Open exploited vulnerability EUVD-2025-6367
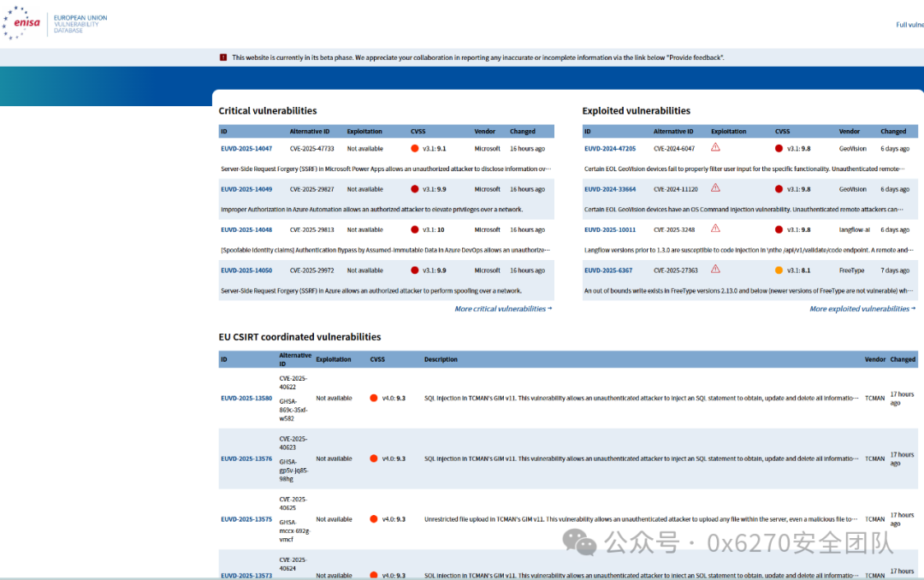Viewport: 924px width, 580px height. point(608,270)
